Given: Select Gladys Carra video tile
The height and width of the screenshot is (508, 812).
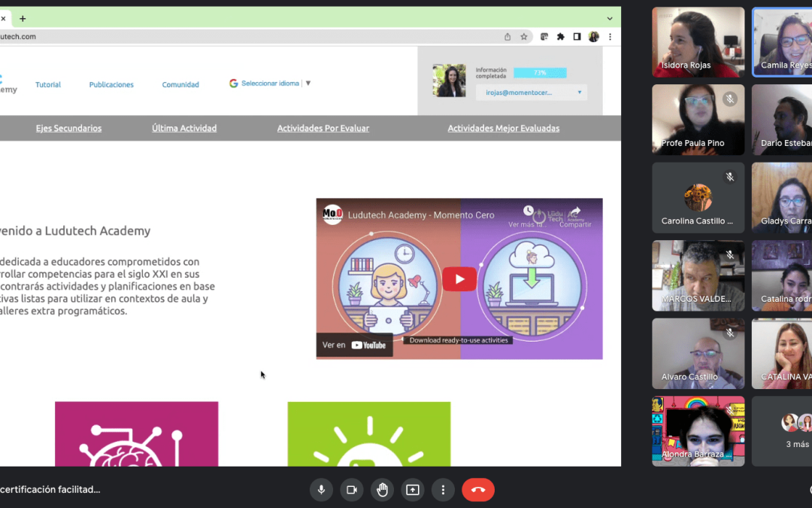Looking at the screenshot, I should (782, 197).
